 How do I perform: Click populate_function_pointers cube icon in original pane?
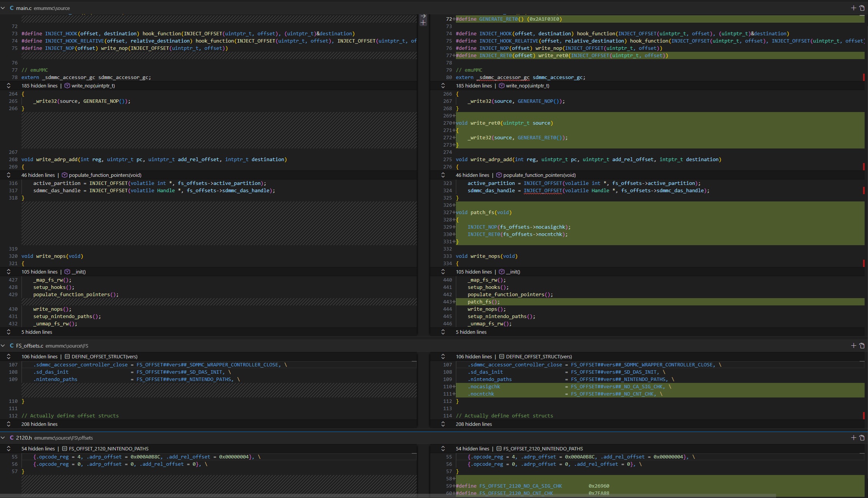point(64,175)
